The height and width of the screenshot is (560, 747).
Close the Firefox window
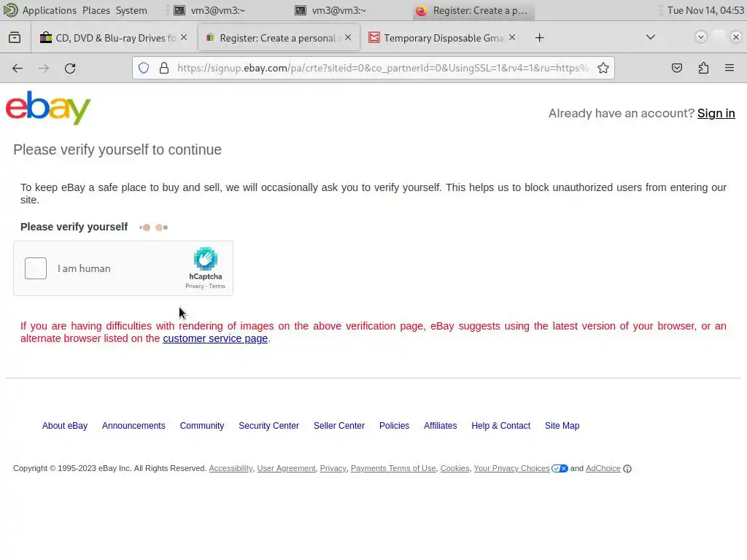click(736, 36)
